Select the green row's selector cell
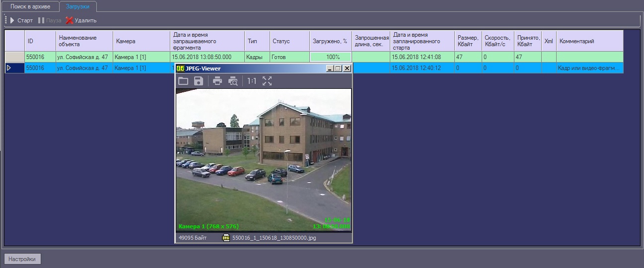The image size is (644, 268). pyautogui.click(x=14, y=57)
